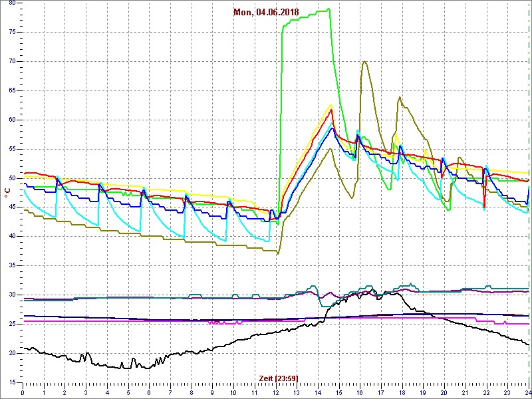Select hour 22 on the time axis
Screen dimensions: 532x399
(x=487, y=393)
